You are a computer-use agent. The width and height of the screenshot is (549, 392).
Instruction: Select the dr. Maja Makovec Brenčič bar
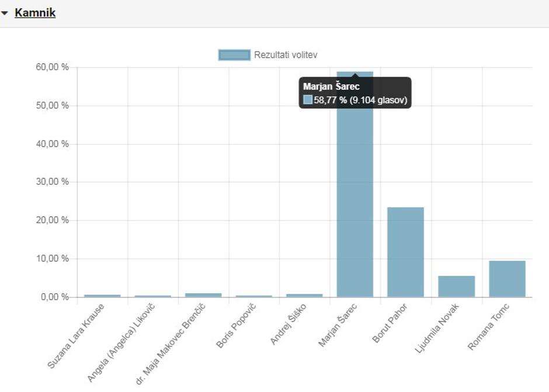pyautogui.click(x=203, y=295)
